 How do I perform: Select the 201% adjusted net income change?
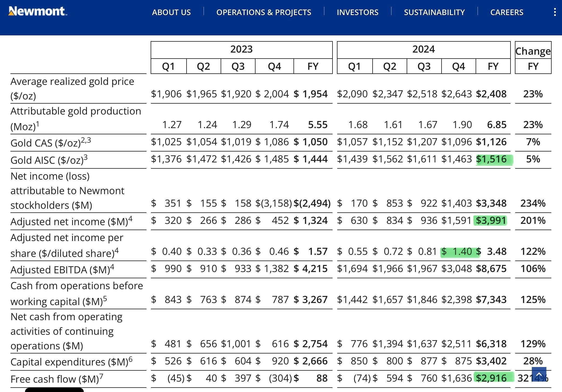point(533,221)
